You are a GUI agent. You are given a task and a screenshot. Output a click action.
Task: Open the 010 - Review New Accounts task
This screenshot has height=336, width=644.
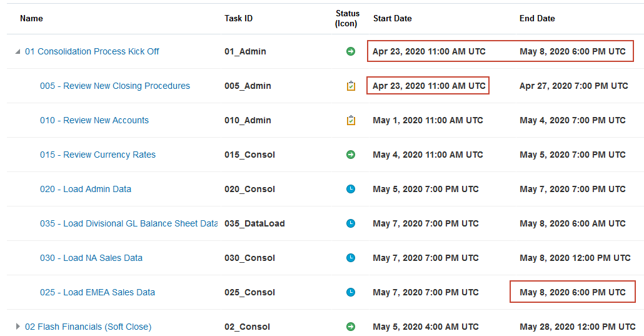[x=94, y=120]
